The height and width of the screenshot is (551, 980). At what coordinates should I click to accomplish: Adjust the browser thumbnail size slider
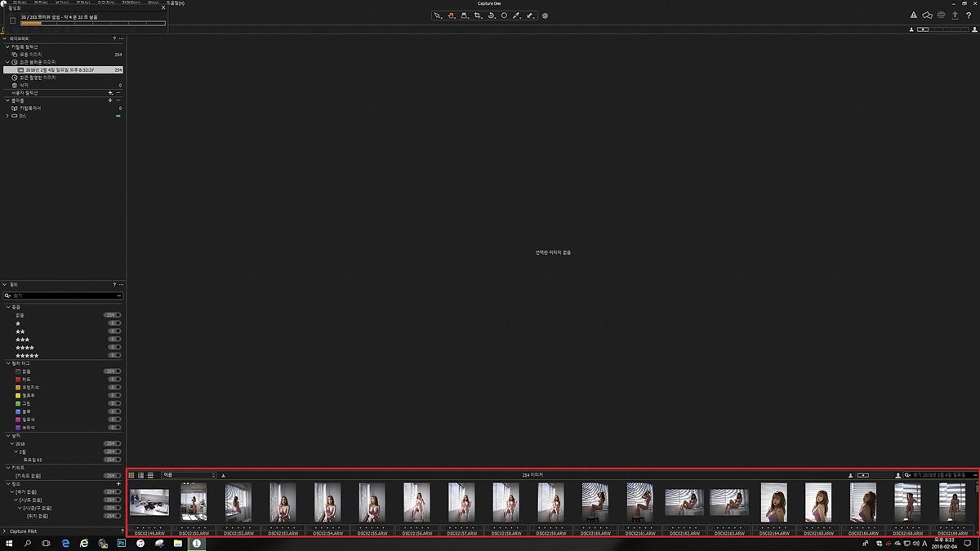pyautogui.click(x=873, y=474)
